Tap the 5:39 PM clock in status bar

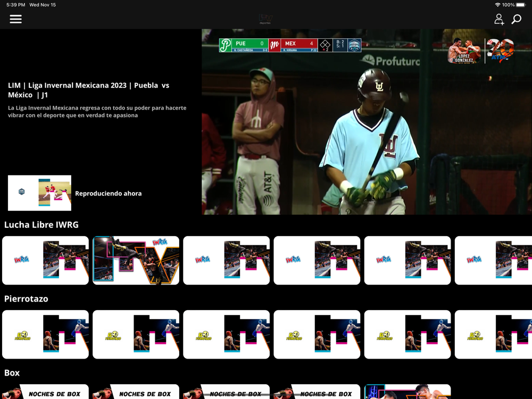pyautogui.click(x=16, y=5)
